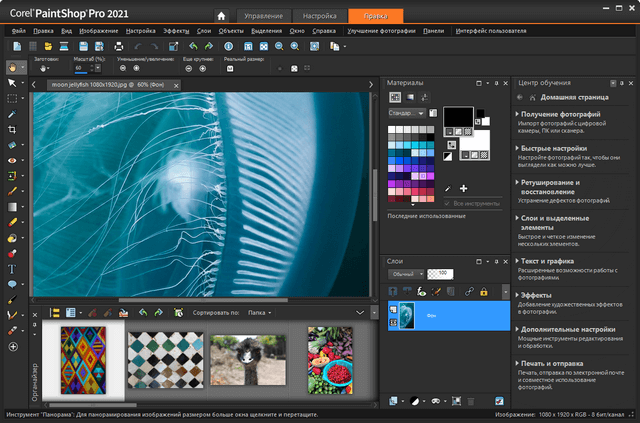This screenshot has height=423, width=640.
Task: Select the Pan hand tool
Action: [13, 68]
